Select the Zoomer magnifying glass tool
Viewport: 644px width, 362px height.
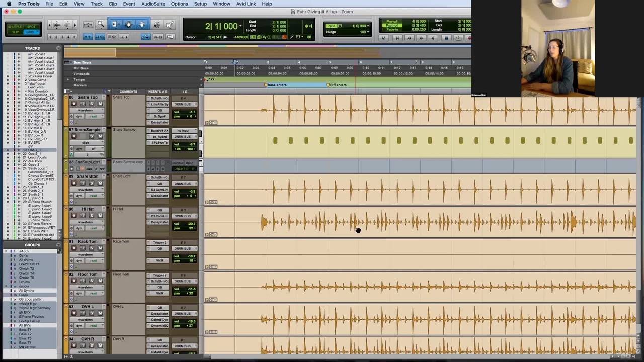[x=101, y=25]
